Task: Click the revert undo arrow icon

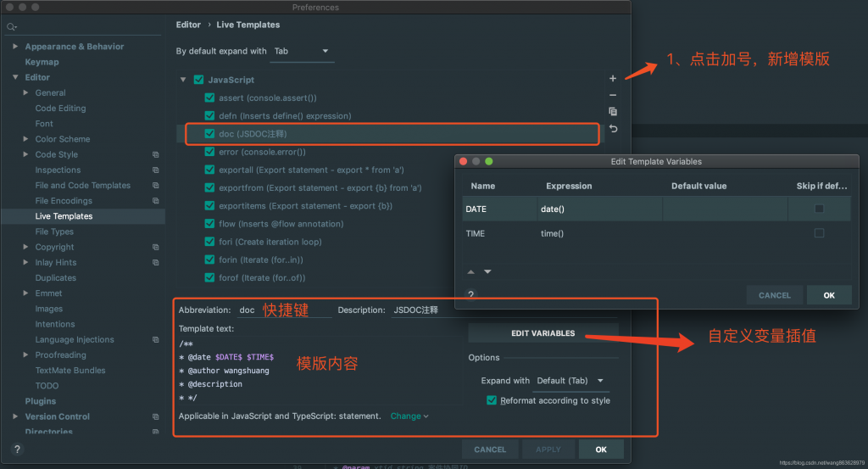Action: [613, 129]
